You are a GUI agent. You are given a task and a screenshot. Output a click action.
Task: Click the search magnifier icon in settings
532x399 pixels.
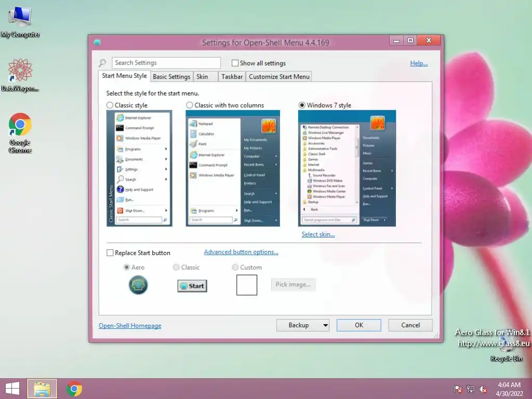102,63
